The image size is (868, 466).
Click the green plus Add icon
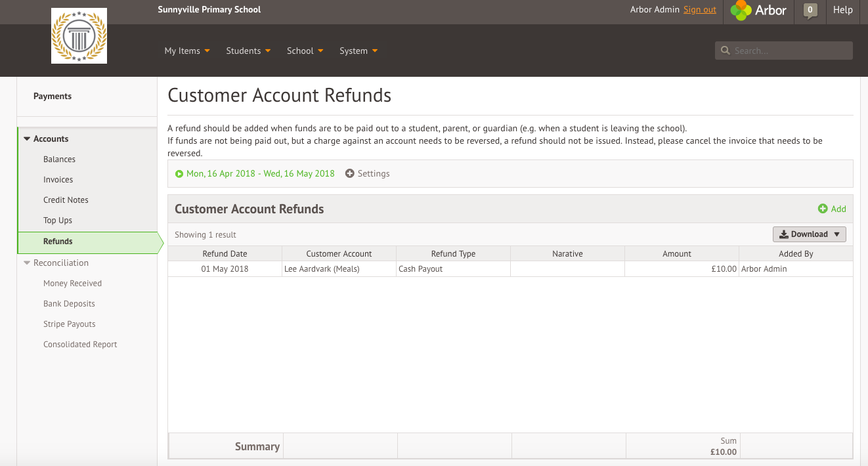(x=823, y=209)
